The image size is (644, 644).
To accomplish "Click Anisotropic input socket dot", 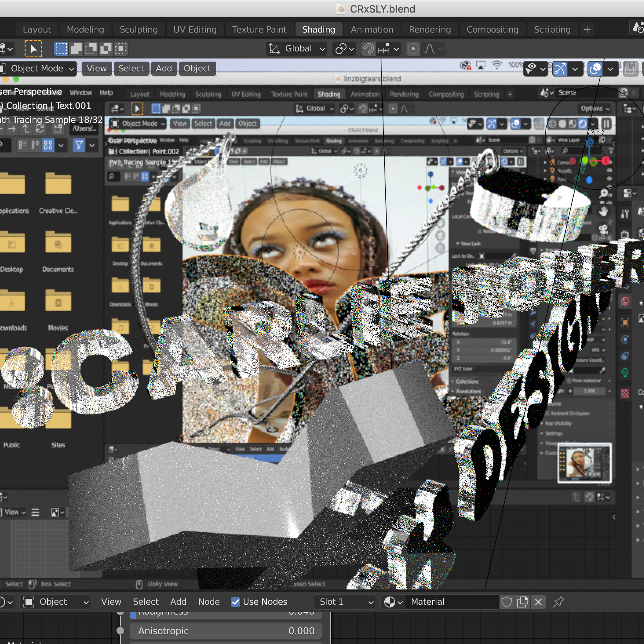I will tap(120, 631).
